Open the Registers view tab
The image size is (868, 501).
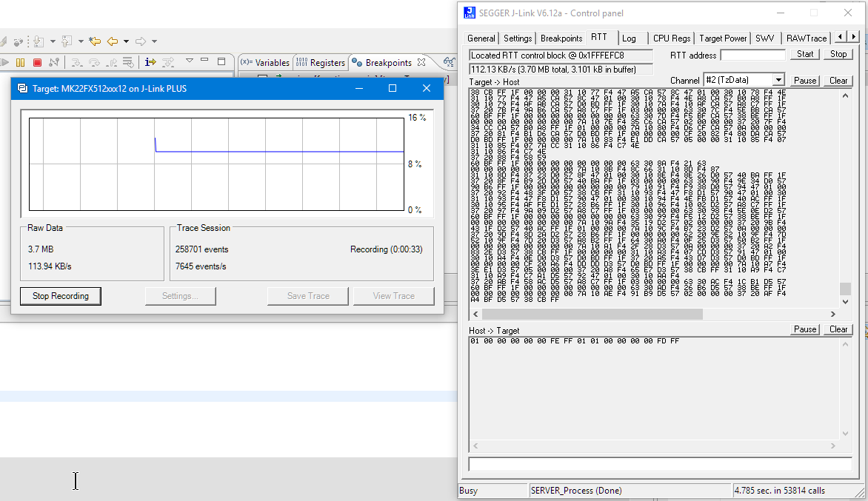[320, 63]
